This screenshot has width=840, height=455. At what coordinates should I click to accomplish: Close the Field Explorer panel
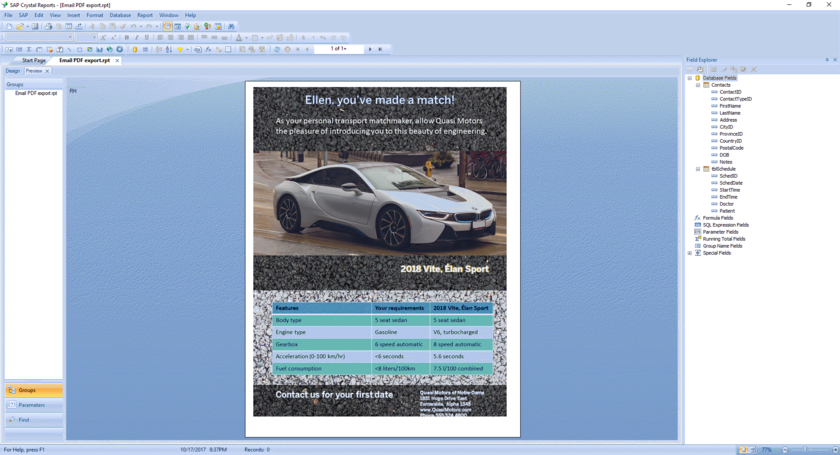pyautogui.click(x=835, y=60)
